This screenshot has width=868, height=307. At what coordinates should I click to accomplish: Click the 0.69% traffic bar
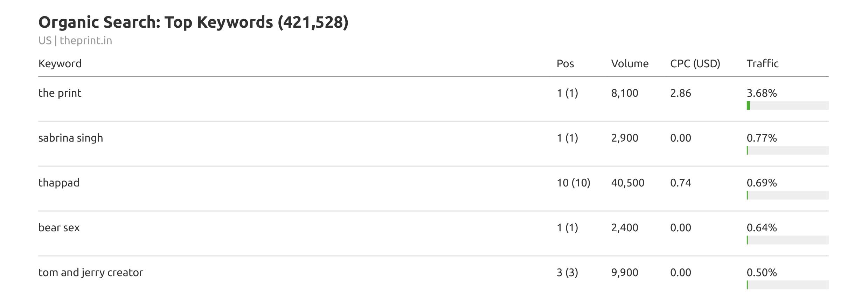click(787, 195)
